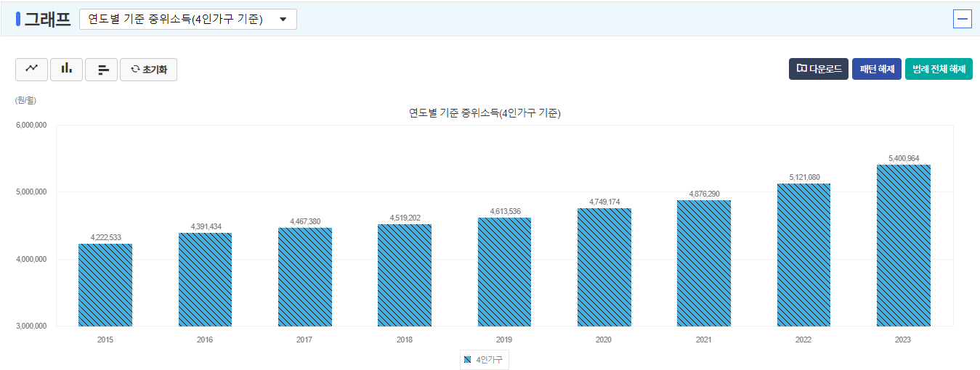Reset the chart with 초기화 button
Viewport: 980px width, 370px height.
point(148,69)
